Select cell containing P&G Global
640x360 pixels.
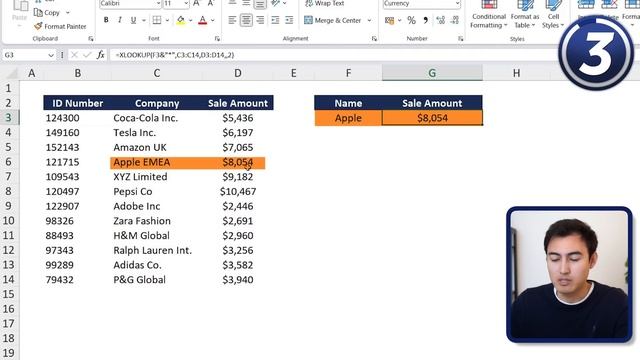point(157,280)
